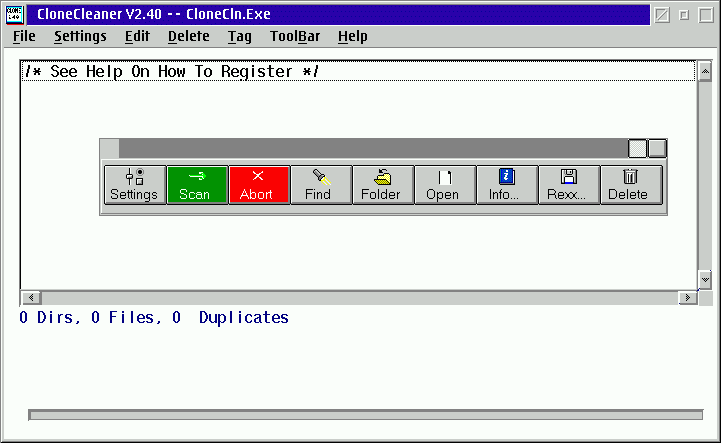This screenshot has width=721, height=443.
Task: Open the CloneCleaner system menu icon
Action: pos(14,14)
